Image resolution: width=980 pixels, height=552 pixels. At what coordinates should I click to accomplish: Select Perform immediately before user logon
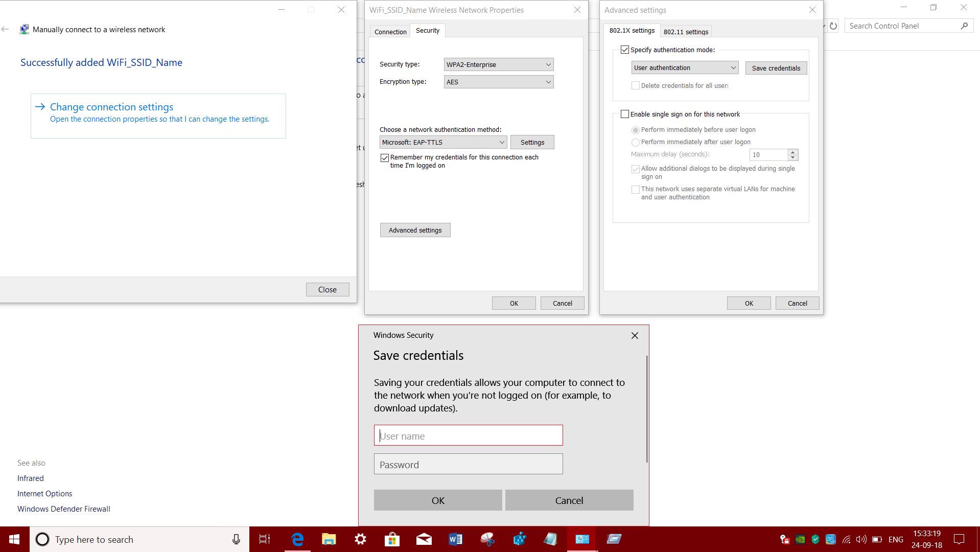(x=636, y=130)
